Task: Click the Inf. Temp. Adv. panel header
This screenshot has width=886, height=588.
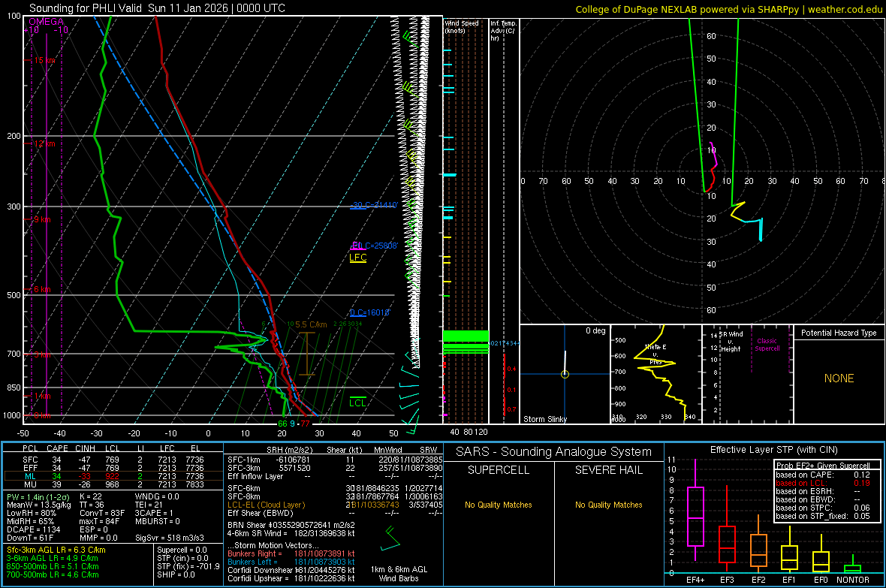Action: 504,31
